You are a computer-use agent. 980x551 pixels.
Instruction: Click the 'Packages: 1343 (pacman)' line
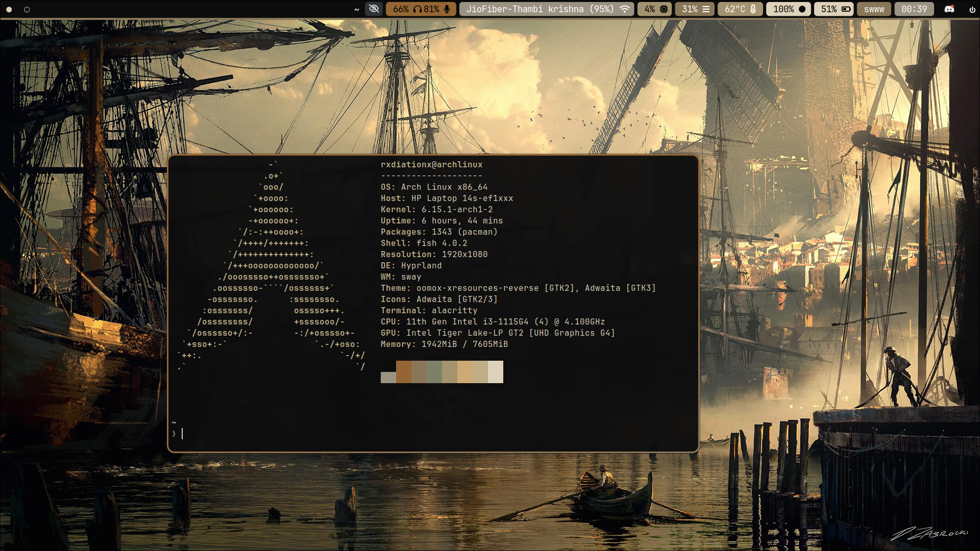(439, 232)
